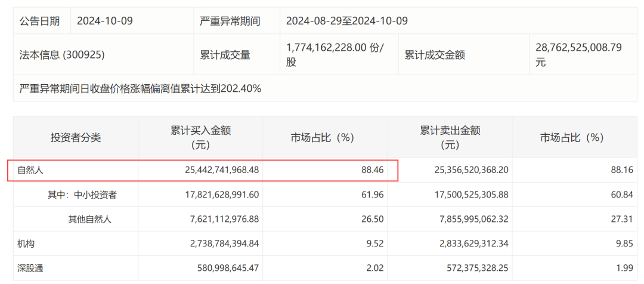The width and height of the screenshot is (644, 284).
Task: Select the period 2024-08-29至2024-10-09
Action: pyautogui.click(x=346, y=21)
